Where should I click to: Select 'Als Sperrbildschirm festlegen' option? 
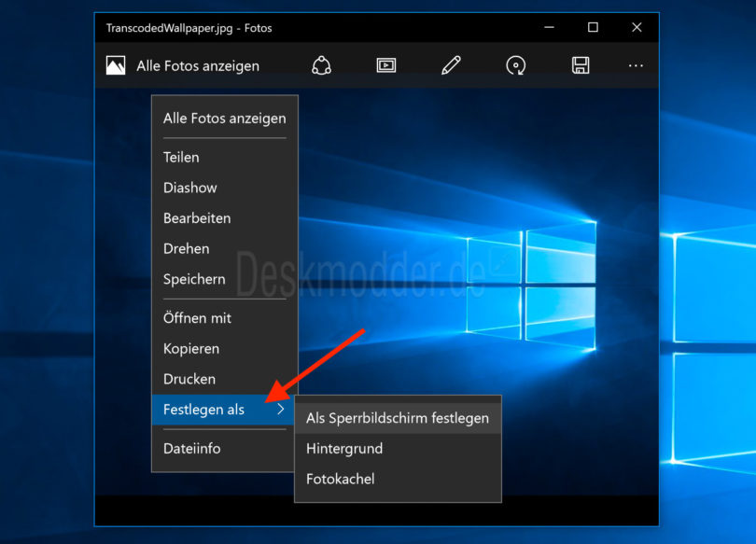click(398, 418)
